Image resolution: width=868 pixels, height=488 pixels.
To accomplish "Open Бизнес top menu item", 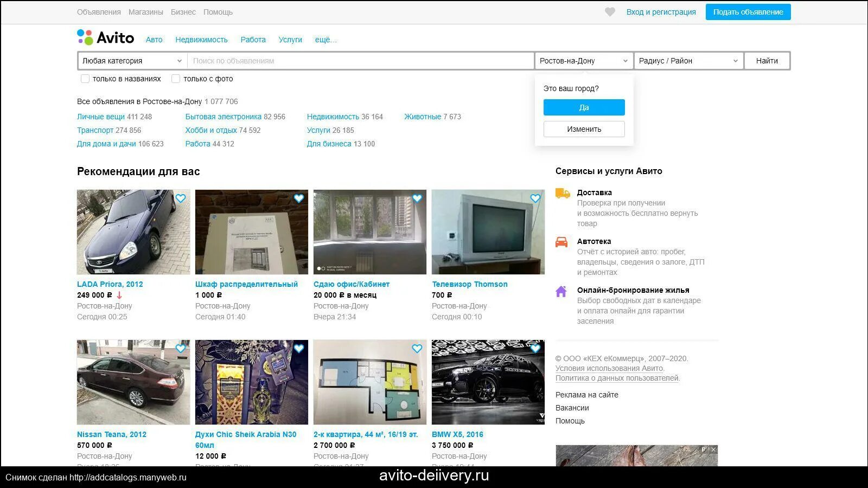I will click(183, 12).
